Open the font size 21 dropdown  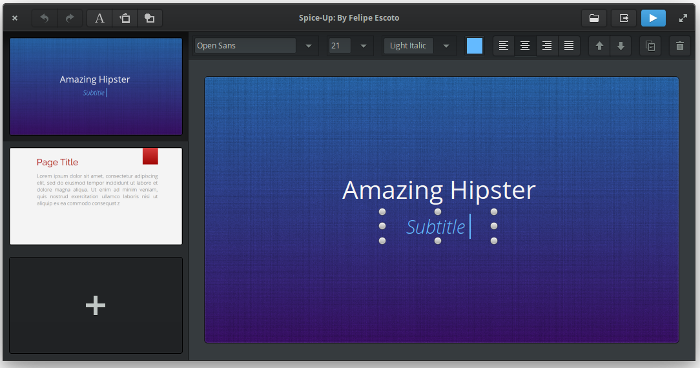click(363, 46)
